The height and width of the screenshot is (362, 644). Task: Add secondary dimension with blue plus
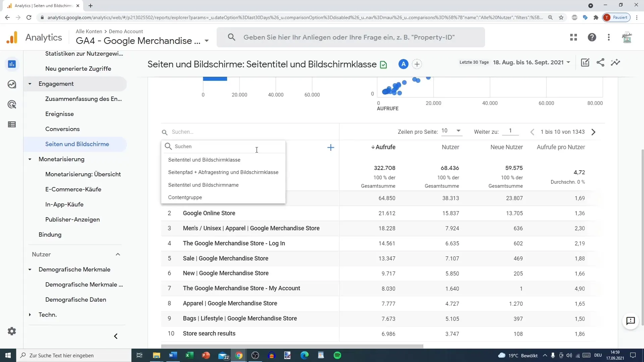[x=331, y=147]
